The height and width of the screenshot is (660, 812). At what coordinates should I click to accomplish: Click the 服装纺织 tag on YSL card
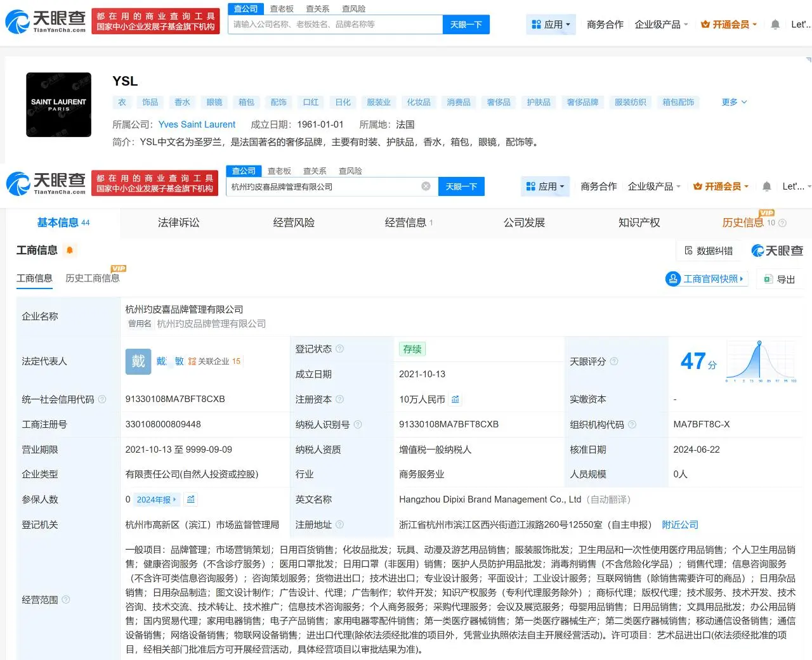tap(631, 102)
